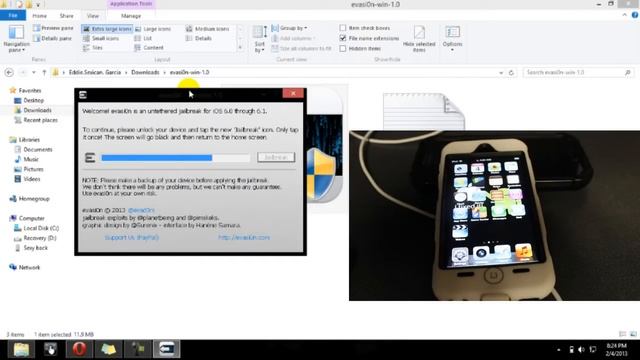The width and height of the screenshot is (640, 360).
Task: Select Network in navigation pane
Action: tap(29, 267)
